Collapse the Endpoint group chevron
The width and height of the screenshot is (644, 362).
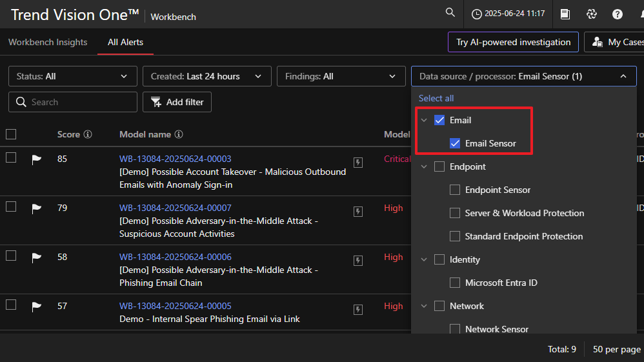424,166
